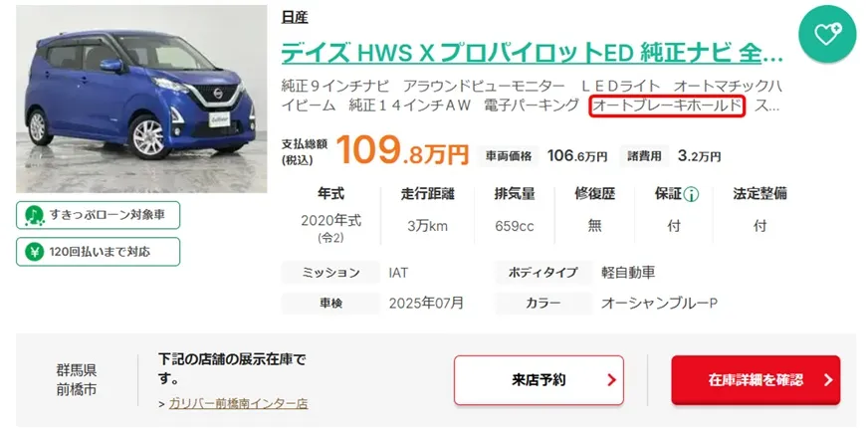Click the 車両価格 label
Screen dimensions: 868x430
509,156
